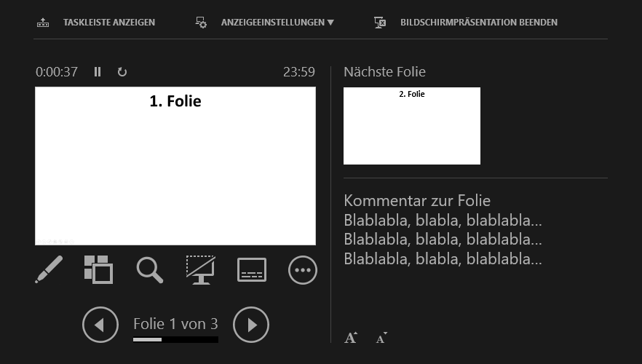Activate the zoom into slide magnifier

coord(149,269)
